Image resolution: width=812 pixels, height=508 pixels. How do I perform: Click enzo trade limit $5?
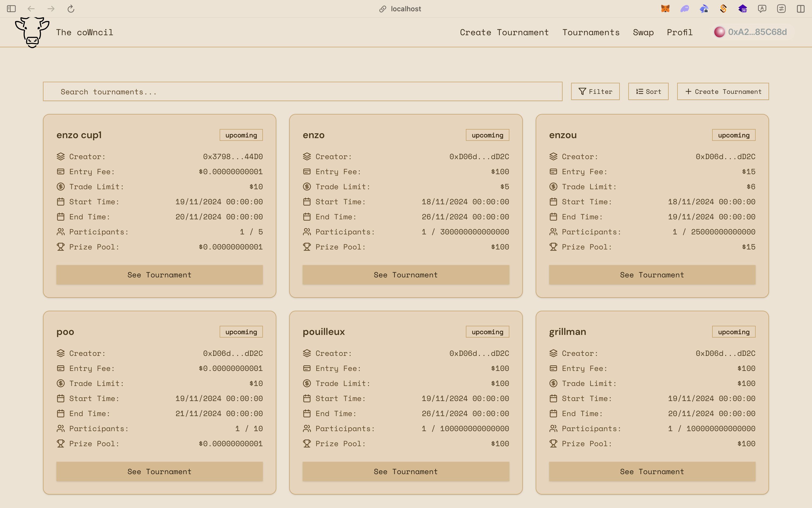(505, 187)
